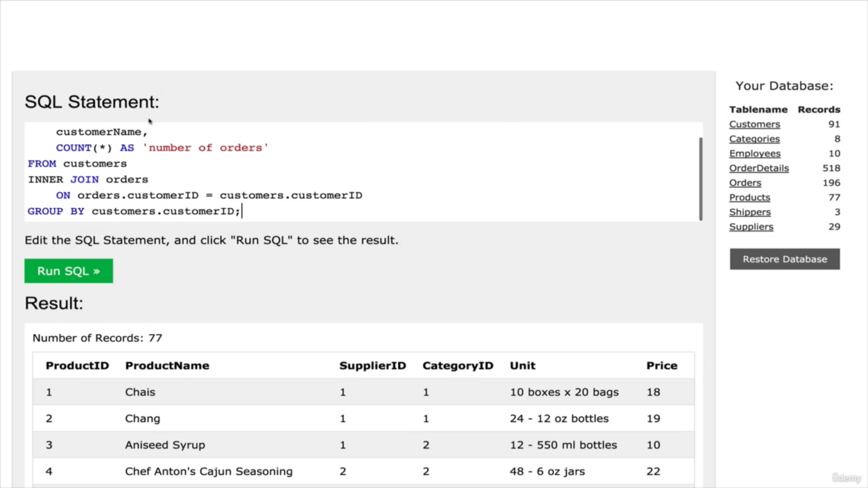Open the Orders table link

pos(745,183)
